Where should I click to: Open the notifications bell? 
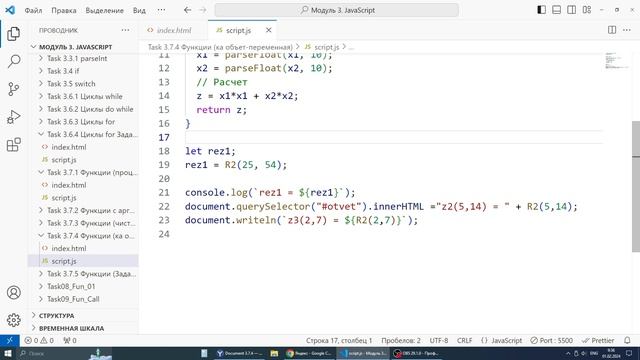pos(627,340)
